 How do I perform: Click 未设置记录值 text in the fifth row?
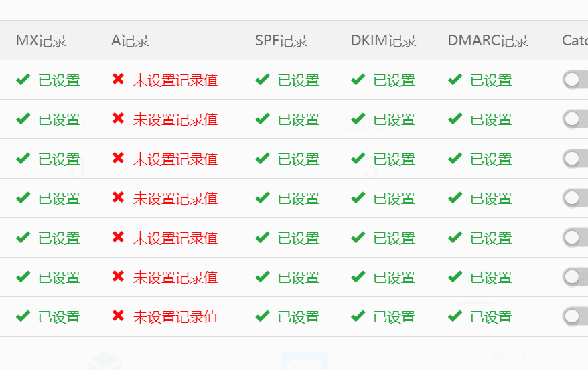[175, 238]
